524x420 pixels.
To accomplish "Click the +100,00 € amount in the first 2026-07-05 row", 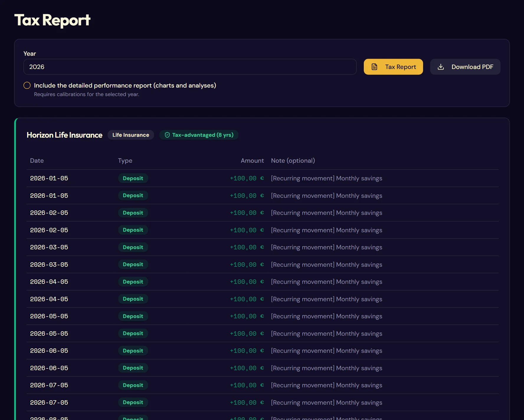I will click(x=247, y=385).
